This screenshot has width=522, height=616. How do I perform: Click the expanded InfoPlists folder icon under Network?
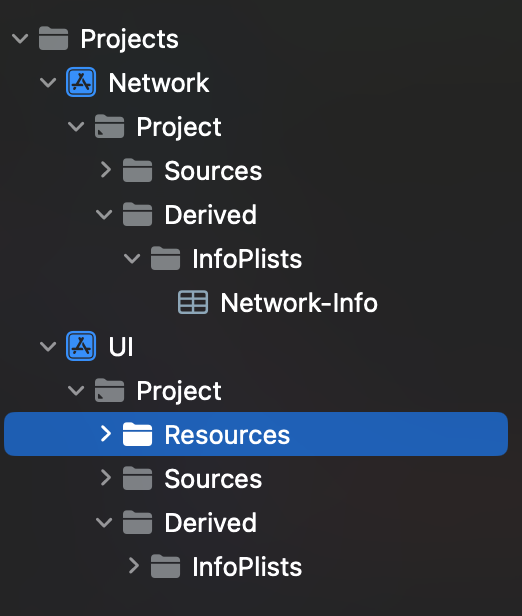(x=165, y=258)
